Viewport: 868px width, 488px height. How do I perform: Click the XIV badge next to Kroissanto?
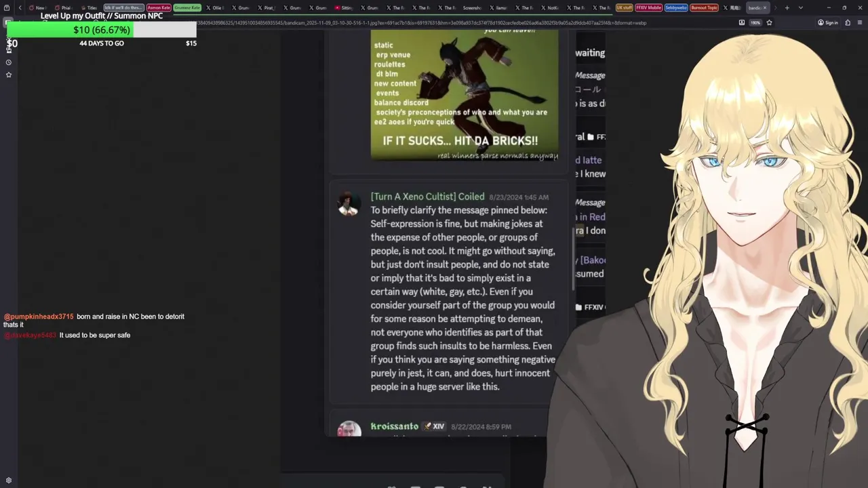[434, 426]
